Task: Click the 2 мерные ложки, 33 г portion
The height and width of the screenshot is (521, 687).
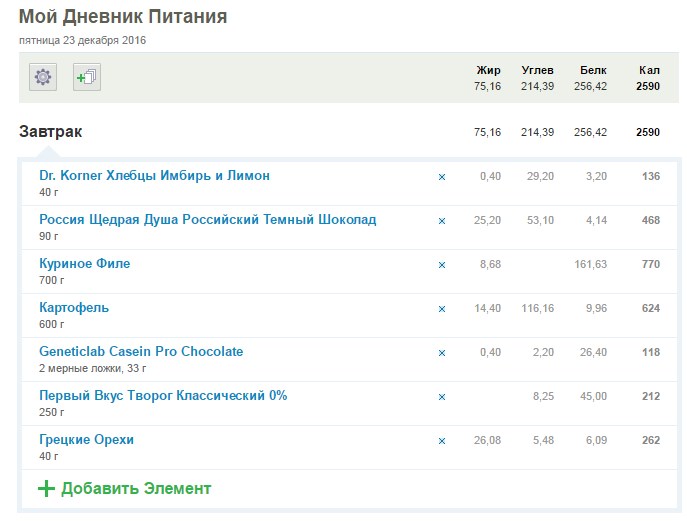Action: tap(92, 368)
